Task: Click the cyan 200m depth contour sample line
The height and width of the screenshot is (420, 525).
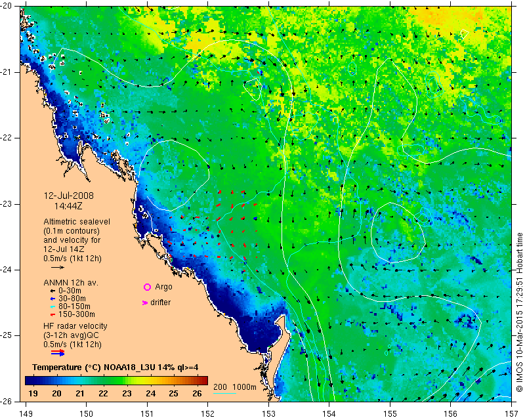Action: [224, 393]
